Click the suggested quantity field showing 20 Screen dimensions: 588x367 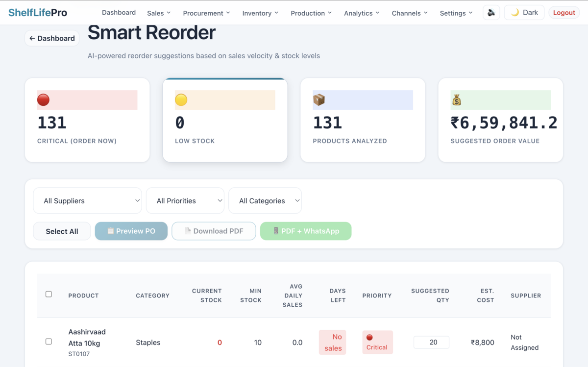click(x=431, y=342)
